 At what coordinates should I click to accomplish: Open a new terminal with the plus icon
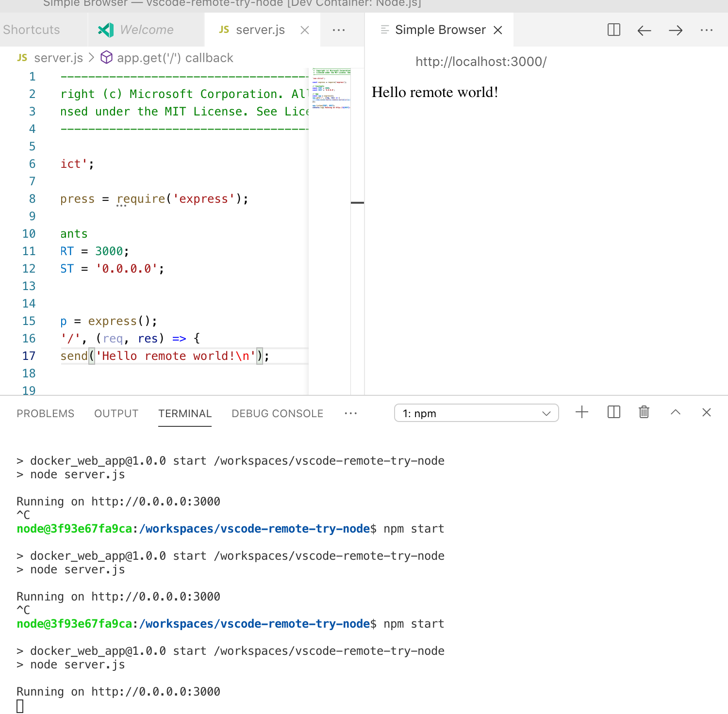(x=581, y=412)
